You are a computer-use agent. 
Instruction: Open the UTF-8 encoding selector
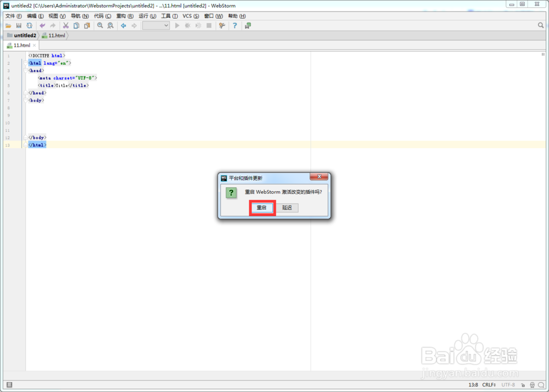point(508,385)
